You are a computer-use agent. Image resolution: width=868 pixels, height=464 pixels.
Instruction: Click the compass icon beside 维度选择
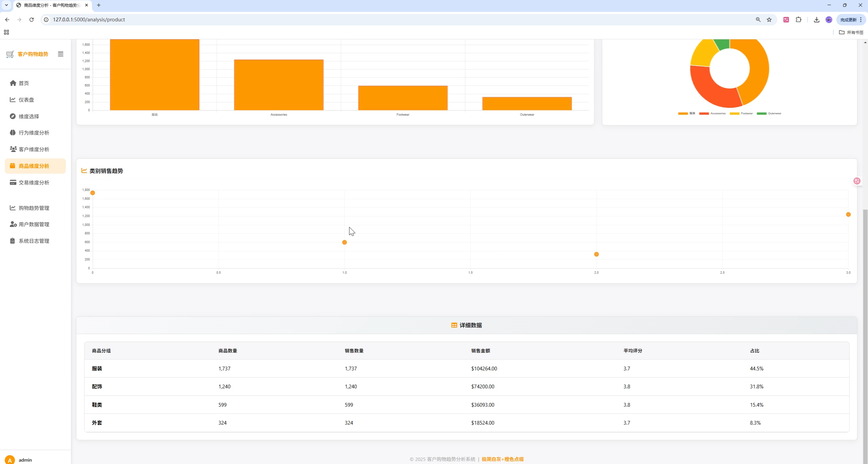pyautogui.click(x=13, y=116)
